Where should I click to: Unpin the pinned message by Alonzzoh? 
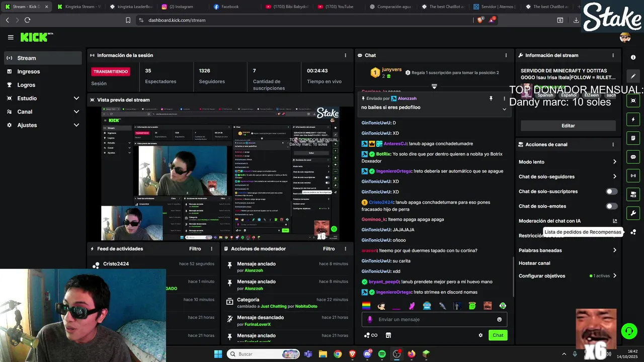tap(491, 99)
